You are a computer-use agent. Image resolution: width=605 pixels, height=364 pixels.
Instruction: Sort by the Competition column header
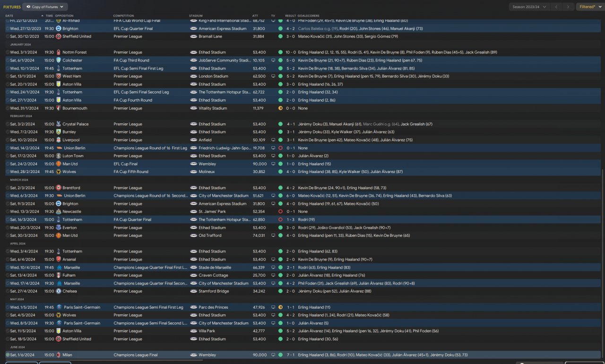coord(123,16)
